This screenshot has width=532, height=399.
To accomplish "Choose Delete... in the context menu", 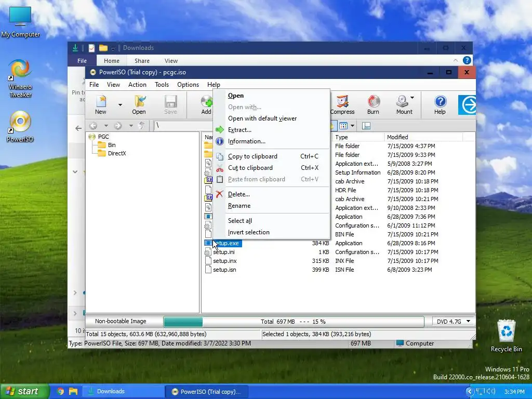I will [271, 194].
